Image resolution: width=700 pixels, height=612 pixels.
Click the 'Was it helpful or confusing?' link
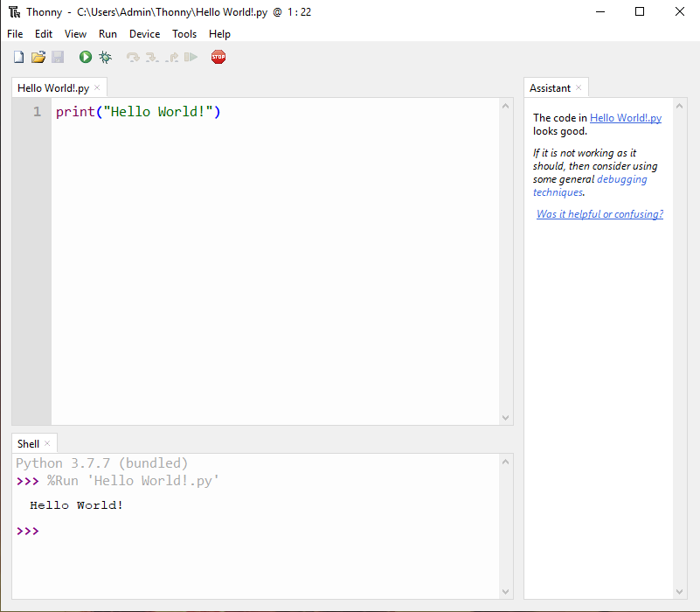[x=600, y=214]
